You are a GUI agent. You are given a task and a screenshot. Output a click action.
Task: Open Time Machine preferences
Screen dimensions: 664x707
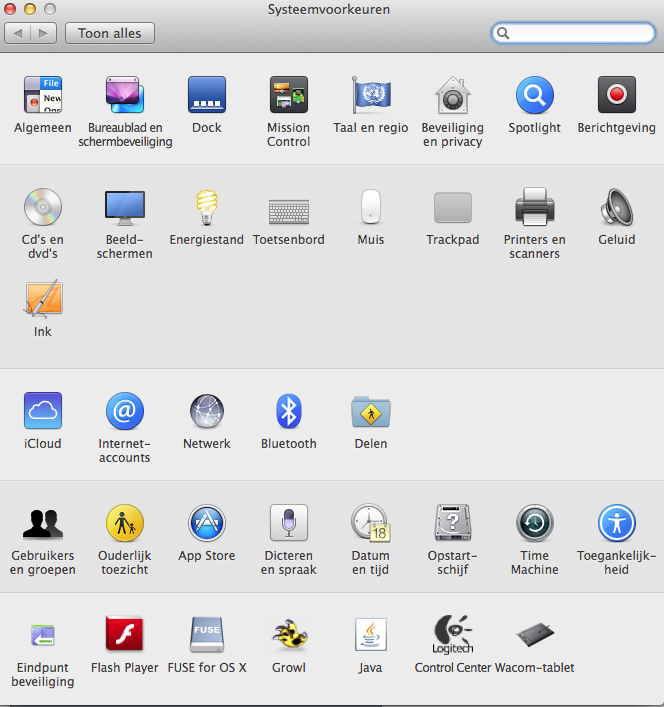pos(535,523)
